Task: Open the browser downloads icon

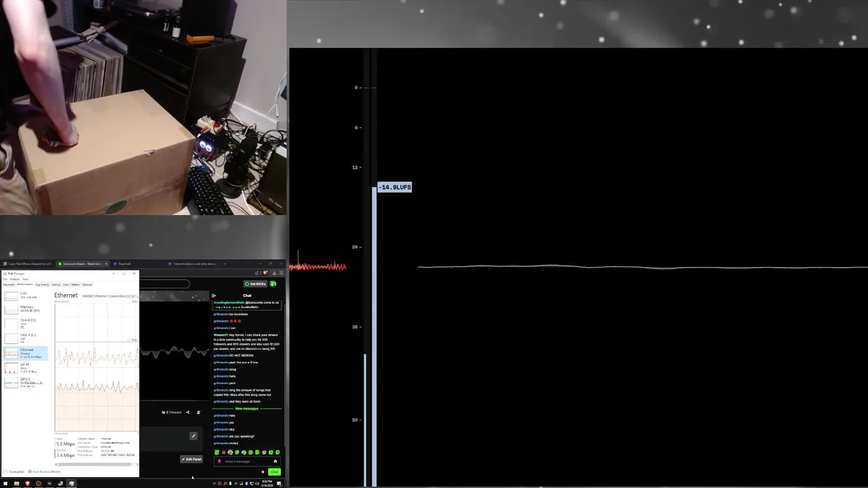Action: (274, 273)
